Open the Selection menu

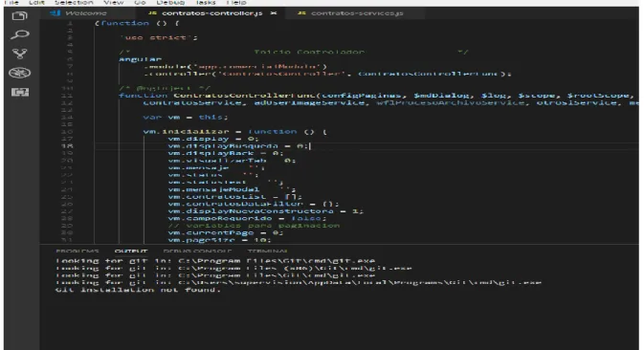[x=74, y=3]
